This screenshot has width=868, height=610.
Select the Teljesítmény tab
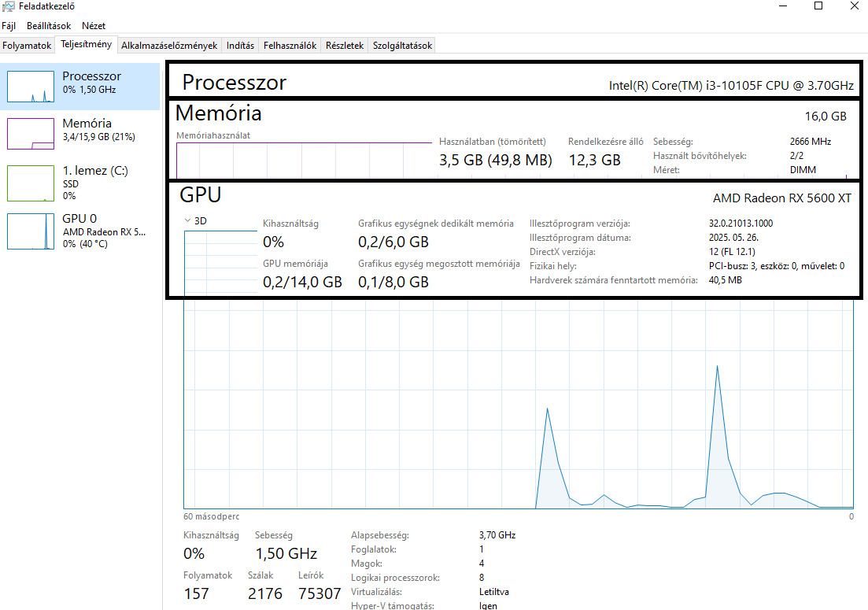point(87,44)
